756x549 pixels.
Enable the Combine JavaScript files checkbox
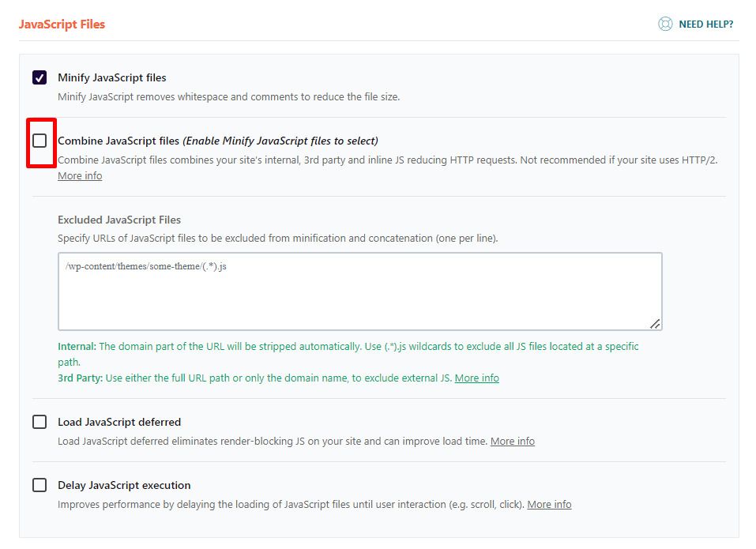click(39, 141)
